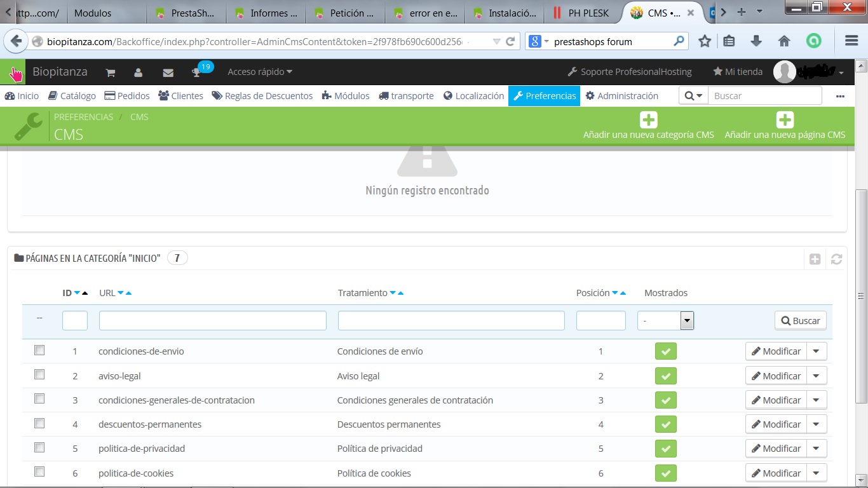
Task: Disable the Aviso legal page status
Action: [666, 376]
